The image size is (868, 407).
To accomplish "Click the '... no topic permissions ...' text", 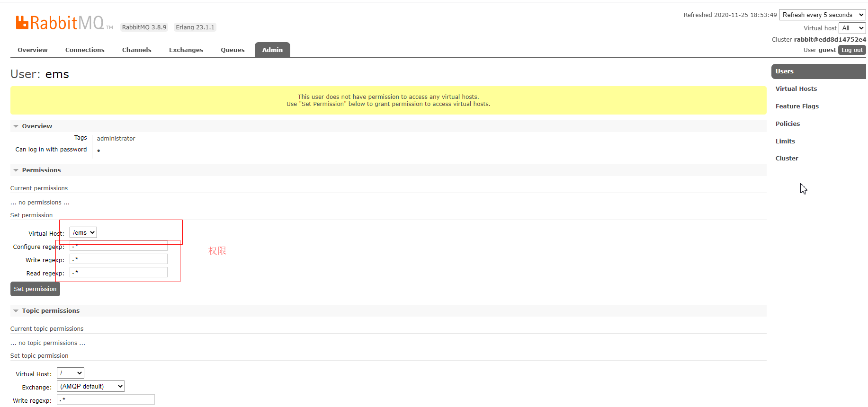I will coord(48,343).
